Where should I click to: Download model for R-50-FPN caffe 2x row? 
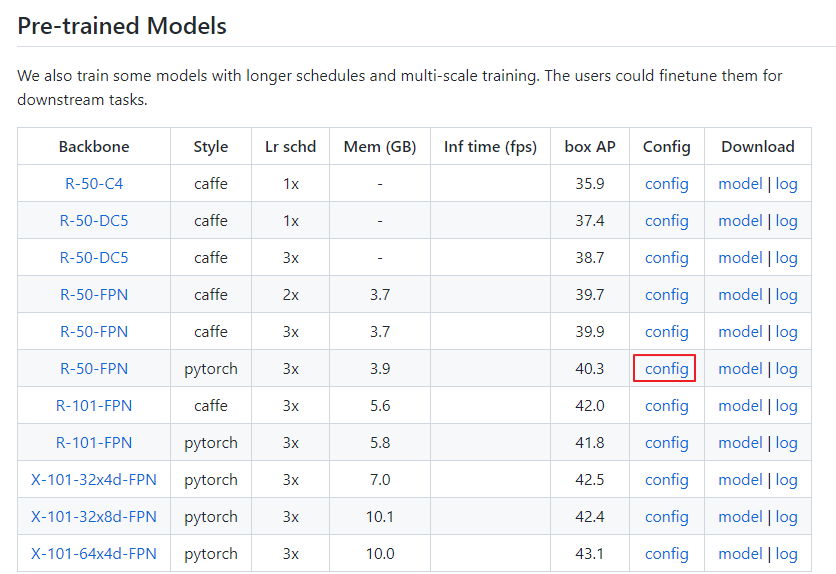740,295
